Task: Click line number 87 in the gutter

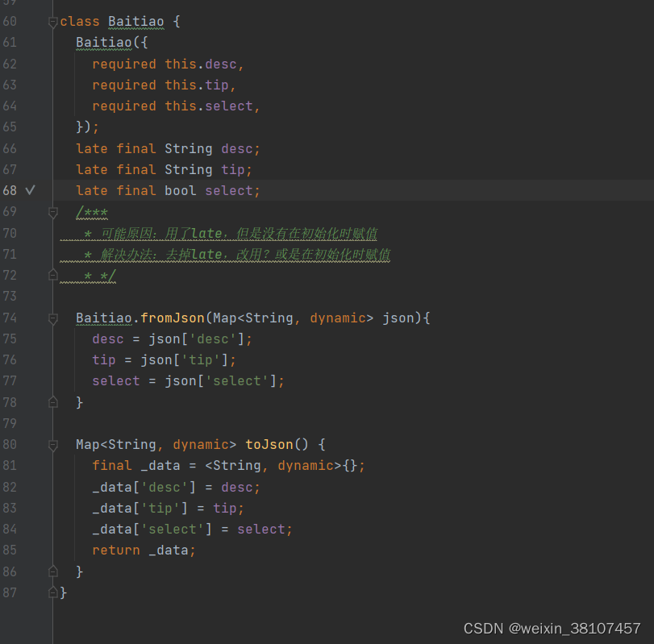Action: (10, 592)
